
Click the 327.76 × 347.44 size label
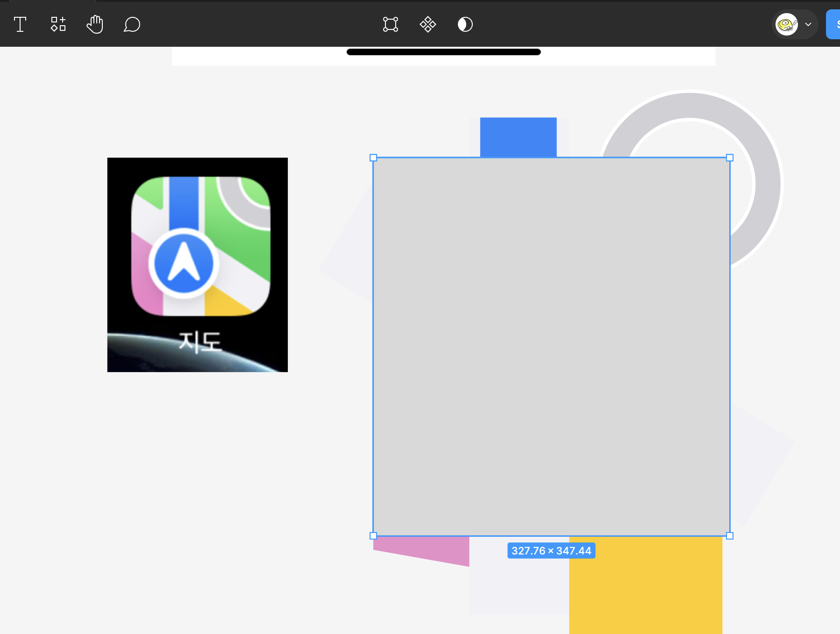pos(551,551)
